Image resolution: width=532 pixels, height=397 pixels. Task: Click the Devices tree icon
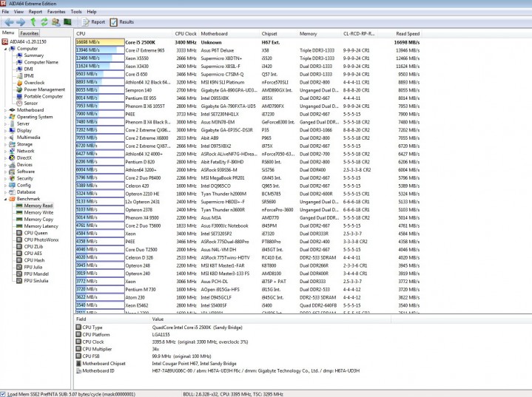(x=13, y=165)
